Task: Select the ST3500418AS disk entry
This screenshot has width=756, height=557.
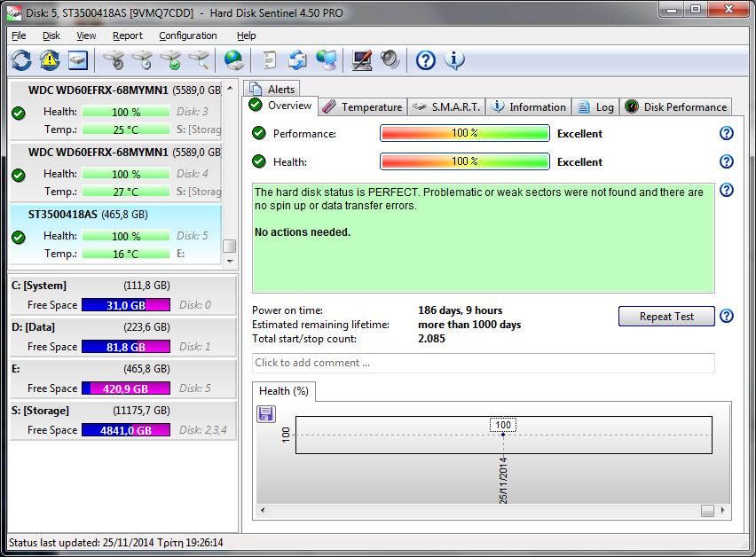Action: click(115, 235)
